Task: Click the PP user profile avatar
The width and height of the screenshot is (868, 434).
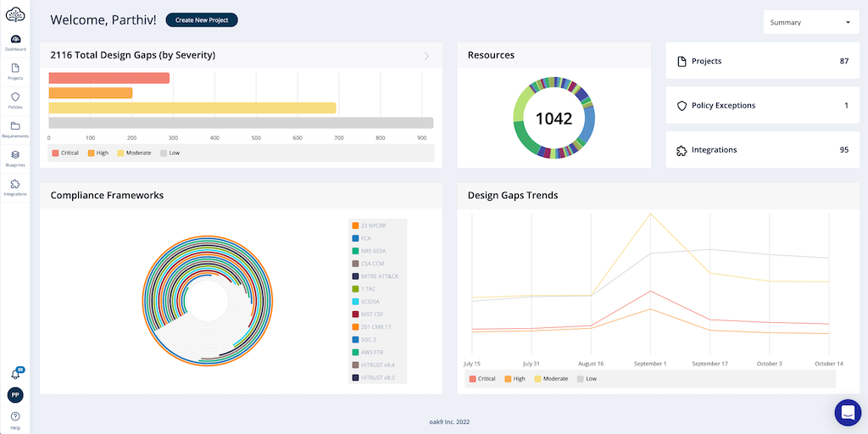Action: (15, 395)
